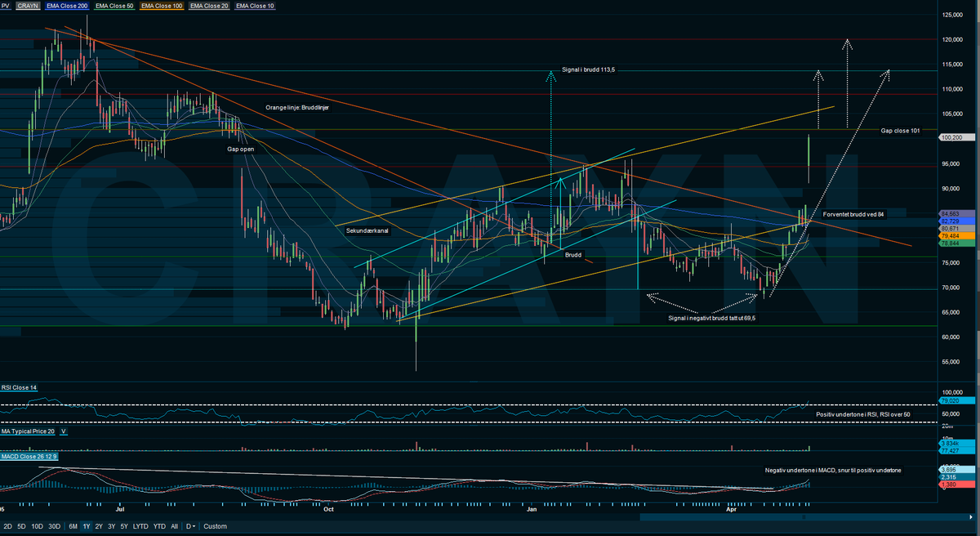Click the green 78,844 EMA price tag

(x=956, y=243)
